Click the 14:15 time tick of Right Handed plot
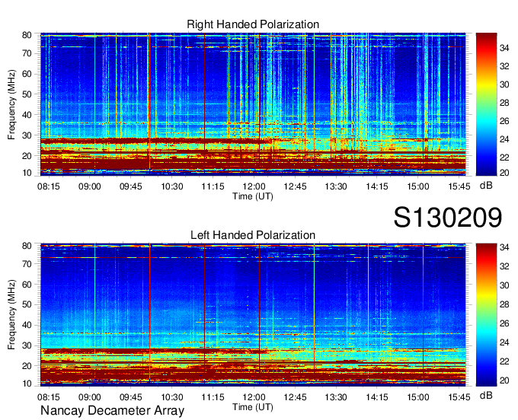518x420 pixels. point(377,186)
